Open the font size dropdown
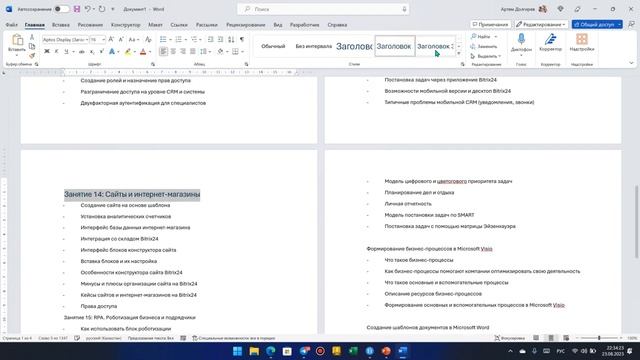Image resolution: width=640 pixels, height=360 pixels. [104, 40]
